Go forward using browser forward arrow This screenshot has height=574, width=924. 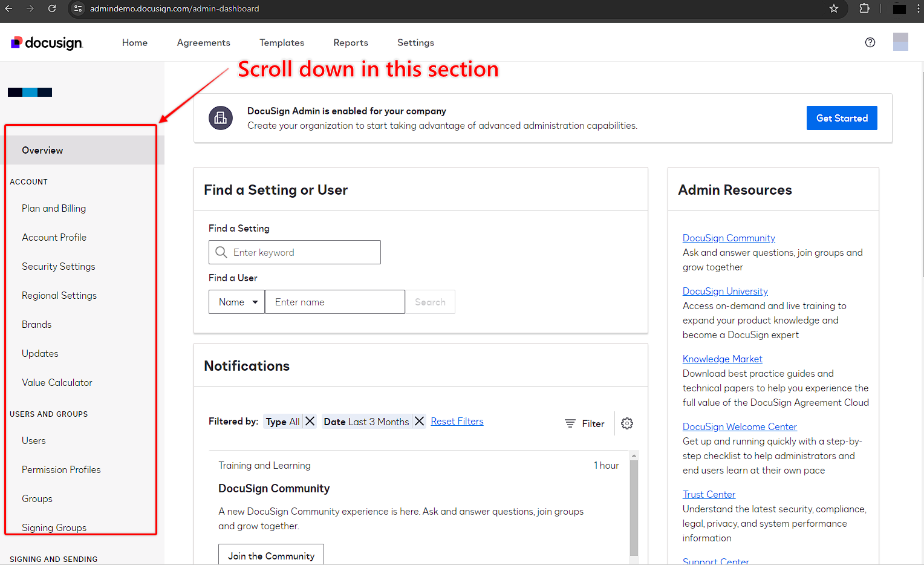30,8
